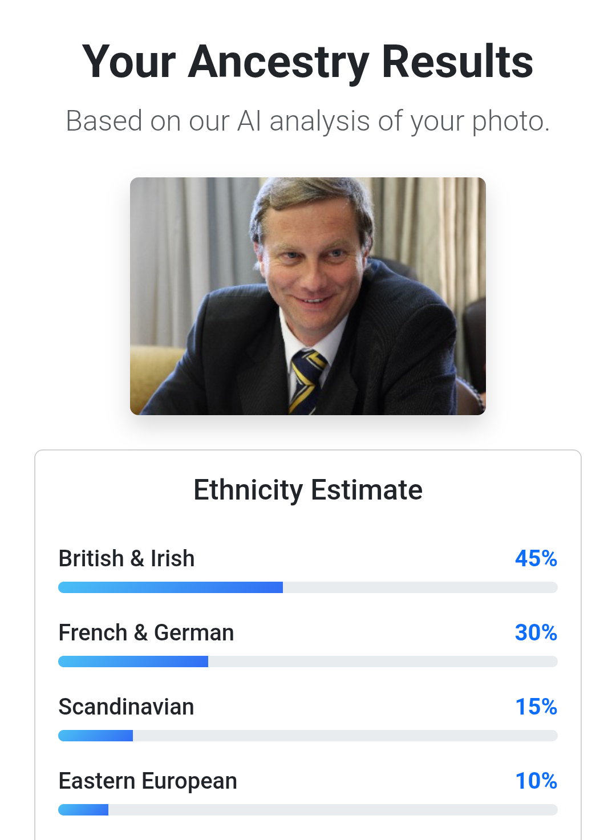Click the empty part of the Scandinavian bar

345,736
